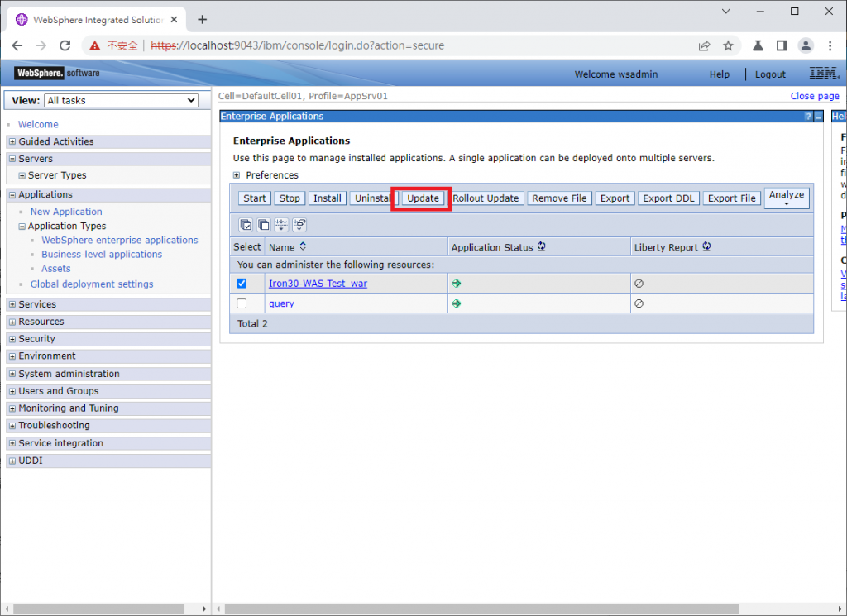Expand the Services section

click(12, 304)
